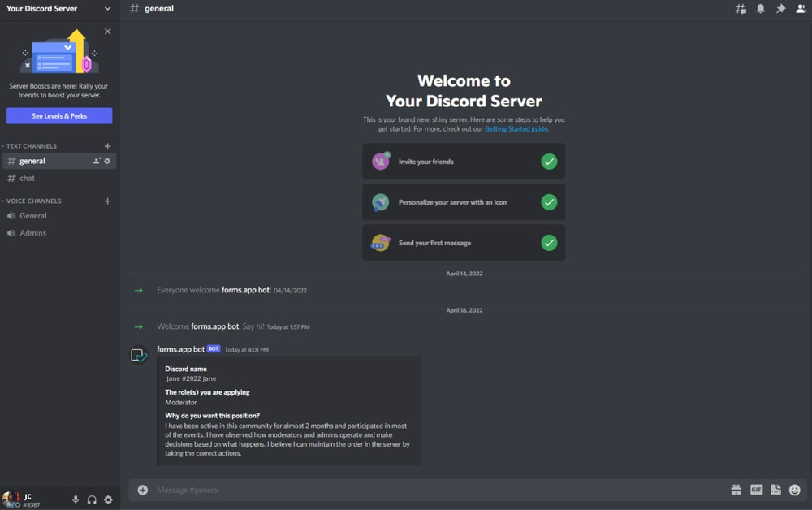Click the Invite your friends checkmark
Screen dimensions: 812x510
click(x=549, y=162)
